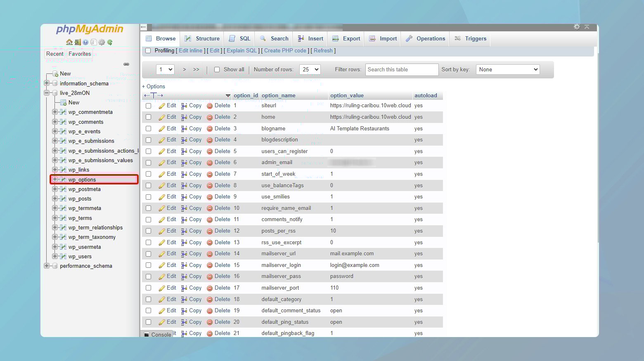Select the checkbox for the home row
This screenshot has height=361, width=644.
[148, 117]
